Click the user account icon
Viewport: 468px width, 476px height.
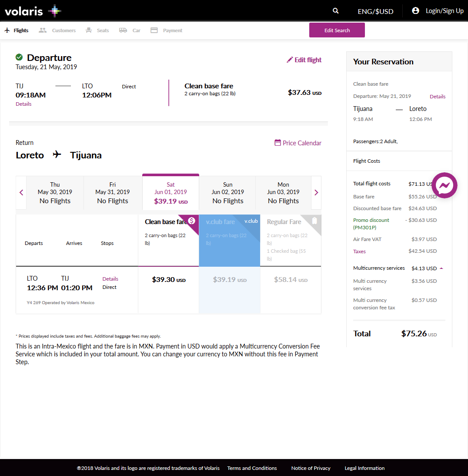[415, 11]
